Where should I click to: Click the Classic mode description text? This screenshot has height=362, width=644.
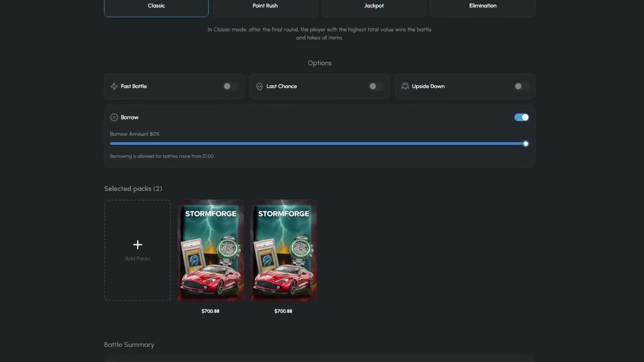319,34
